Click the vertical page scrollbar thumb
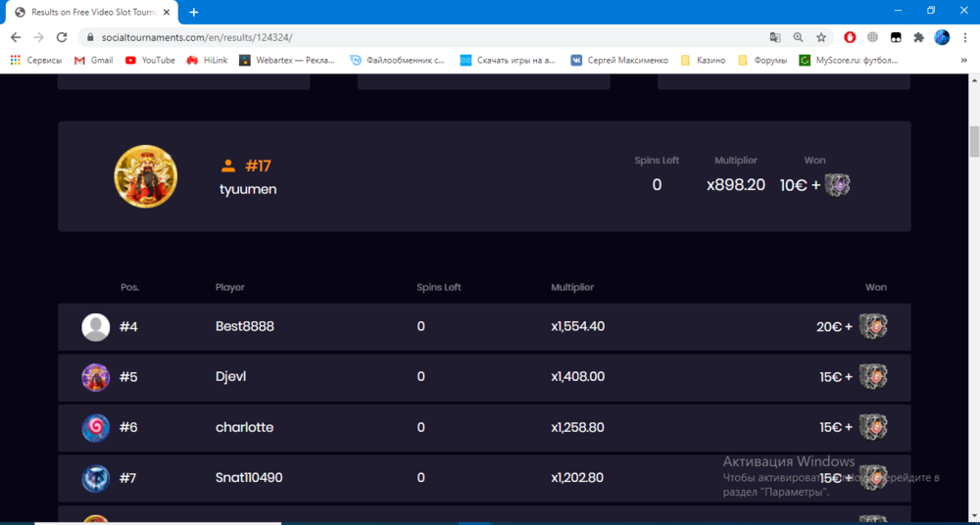Image resolution: width=980 pixels, height=525 pixels. (x=974, y=141)
